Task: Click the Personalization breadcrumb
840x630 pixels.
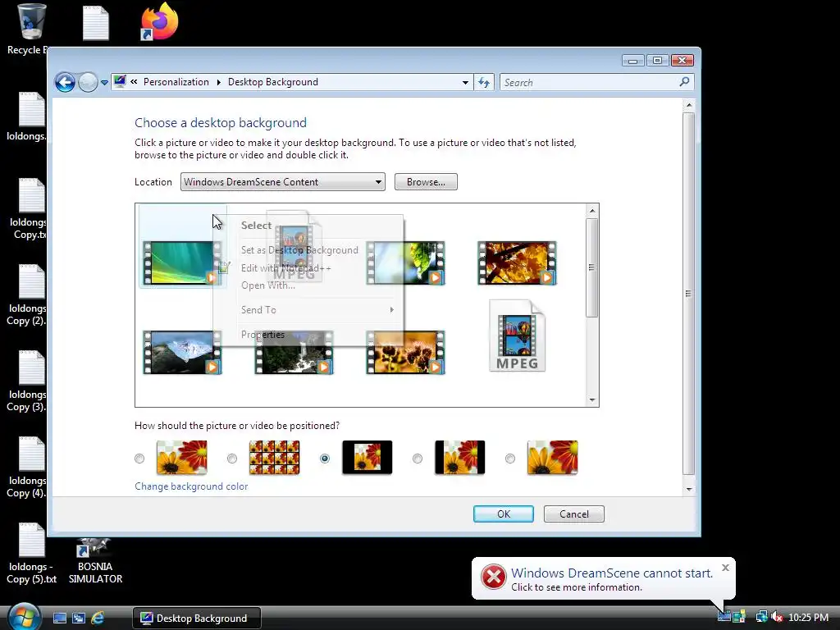Action: click(x=176, y=82)
